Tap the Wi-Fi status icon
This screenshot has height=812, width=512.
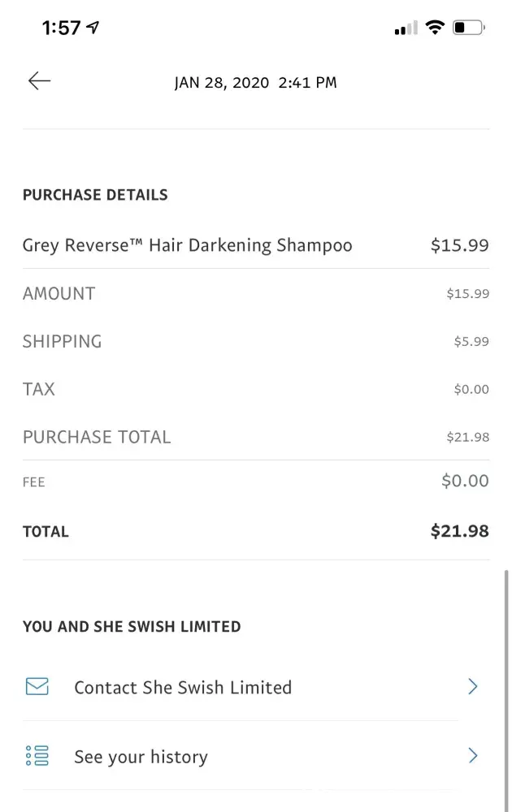435,28
